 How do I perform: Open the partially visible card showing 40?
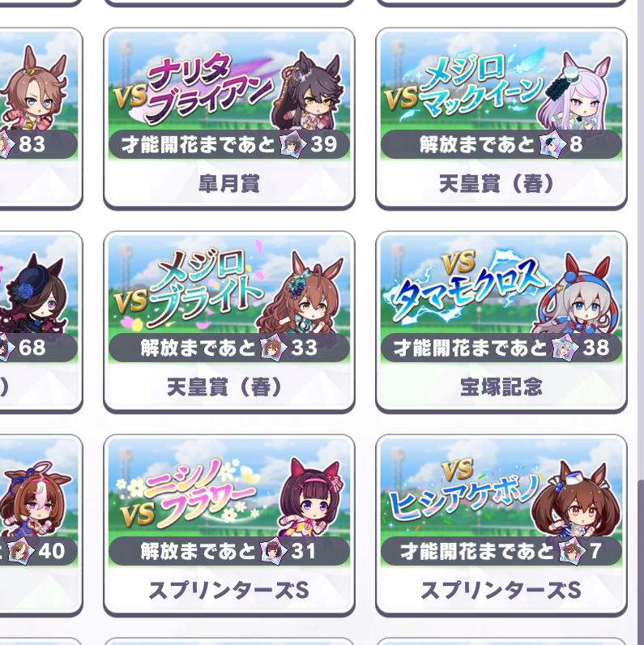(x=41, y=525)
